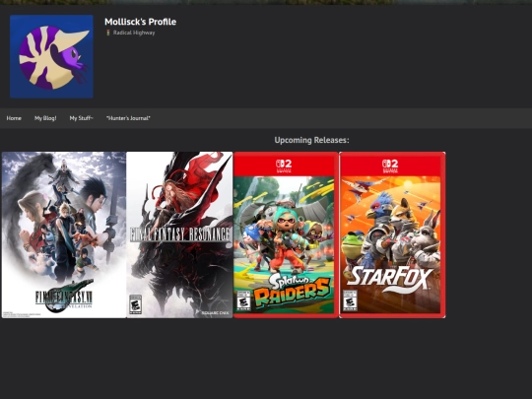
Task: Click the Square Enix logo on Resonance cover
Action: [215, 313]
